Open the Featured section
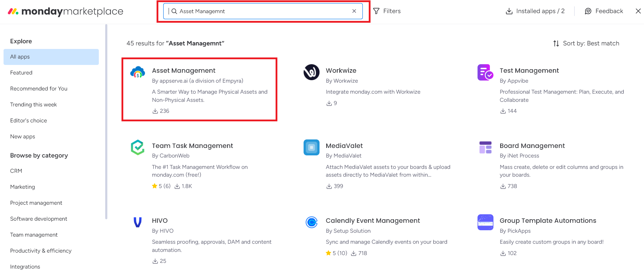Image resolution: width=644 pixels, height=276 pixels. (21, 73)
